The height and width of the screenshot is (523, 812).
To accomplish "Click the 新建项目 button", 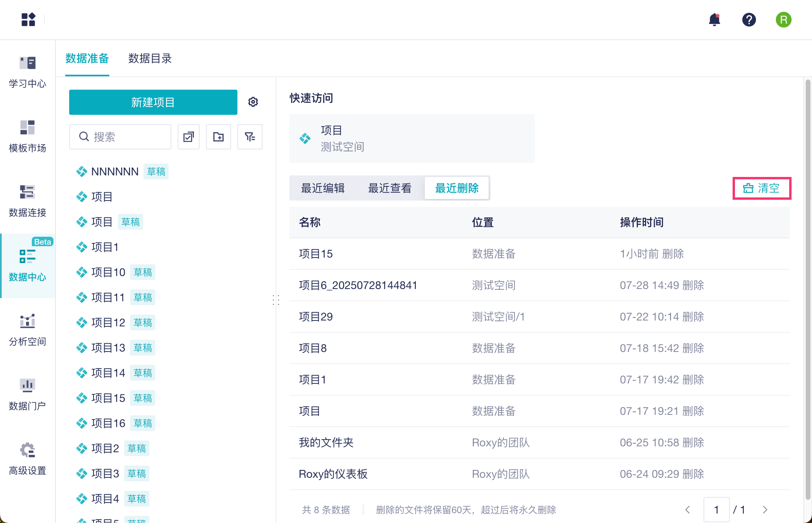I will [153, 102].
